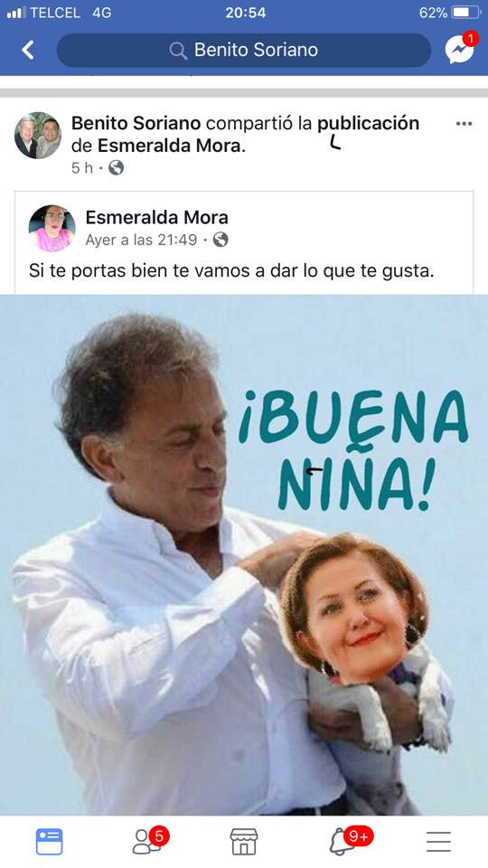Tap the 'Esmeralda Mora' link in the share header

(x=172, y=146)
